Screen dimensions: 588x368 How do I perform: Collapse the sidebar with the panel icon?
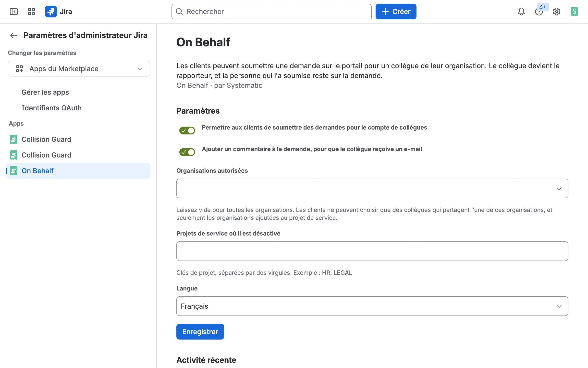[14, 12]
